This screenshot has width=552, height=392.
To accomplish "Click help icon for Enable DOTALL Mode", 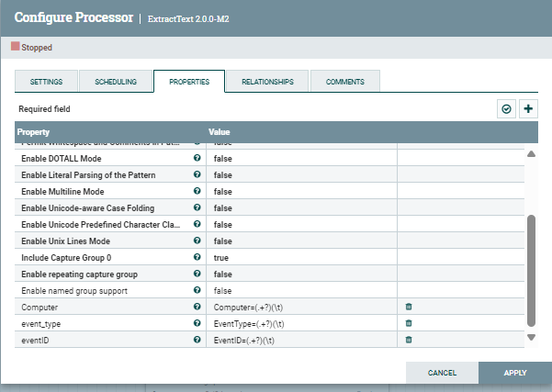I will [x=197, y=158].
